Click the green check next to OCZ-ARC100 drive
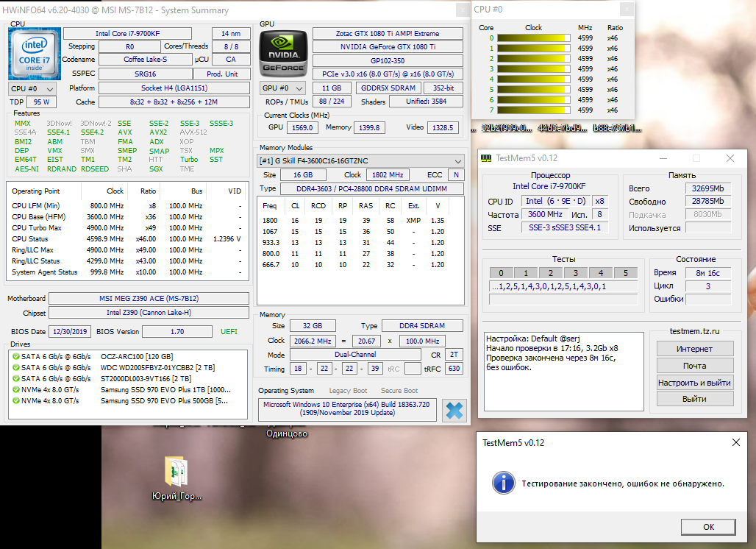This screenshot has height=549, width=756. click(16, 356)
